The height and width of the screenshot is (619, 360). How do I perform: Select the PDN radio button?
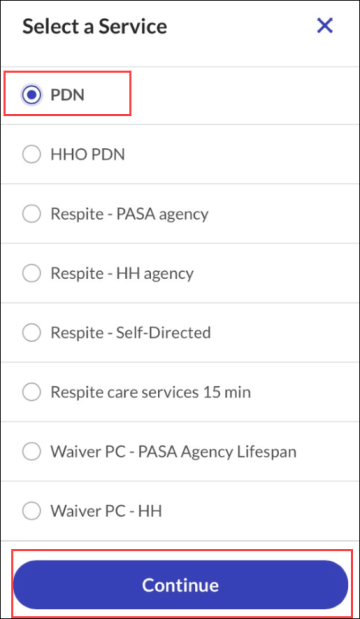pyautogui.click(x=31, y=95)
